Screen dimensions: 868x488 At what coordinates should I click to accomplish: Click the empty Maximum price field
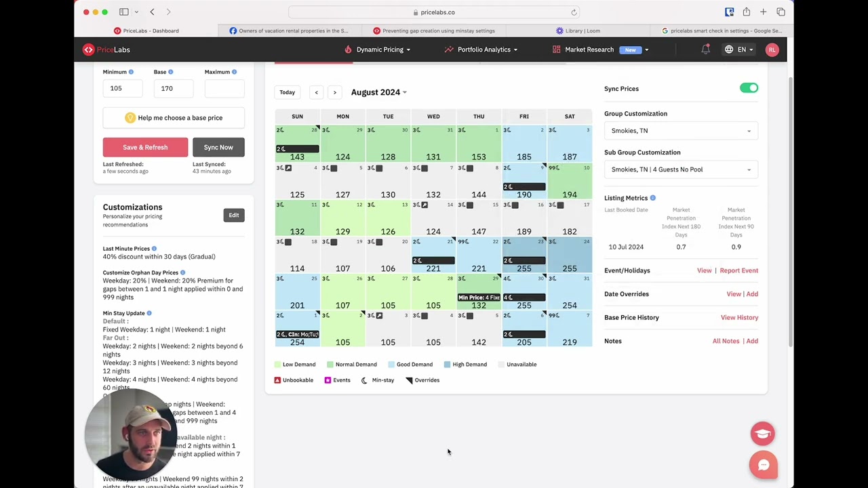pyautogui.click(x=224, y=88)
